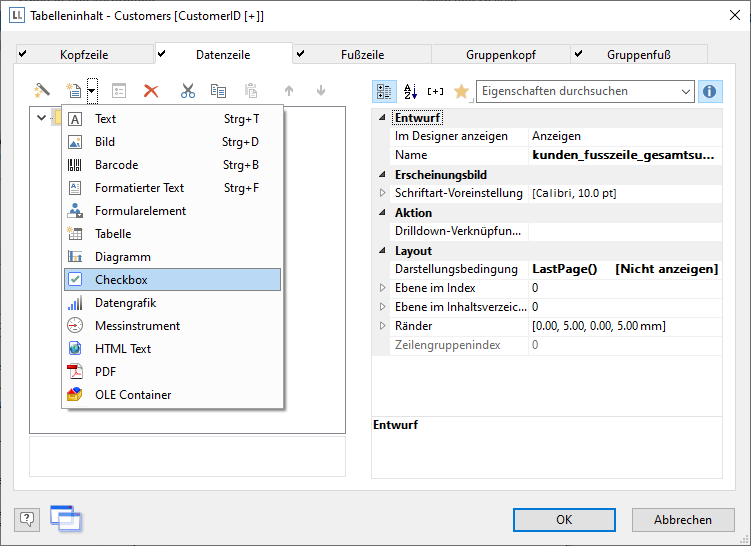This screenshot has height=546, width=751.
Task: Open the Eigenschaften durchsuchen dropdown arrow
Action: tap(685, 91)
